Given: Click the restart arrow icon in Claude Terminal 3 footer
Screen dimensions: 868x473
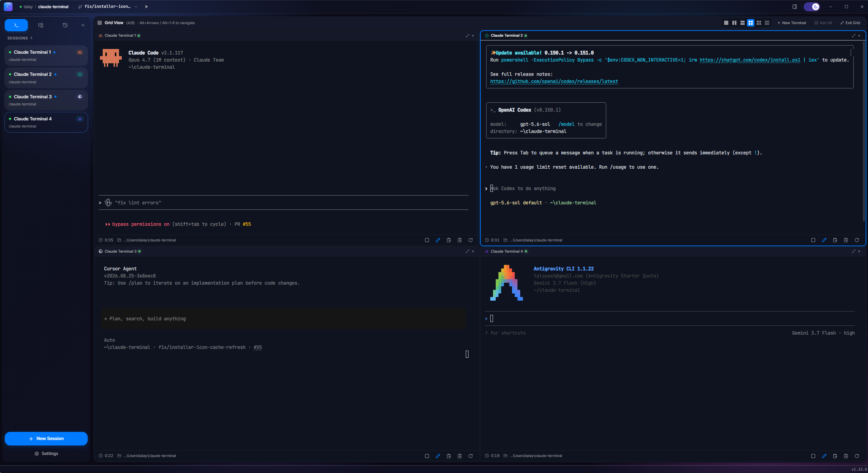Looking at the screenshot, I should (471, 456).
